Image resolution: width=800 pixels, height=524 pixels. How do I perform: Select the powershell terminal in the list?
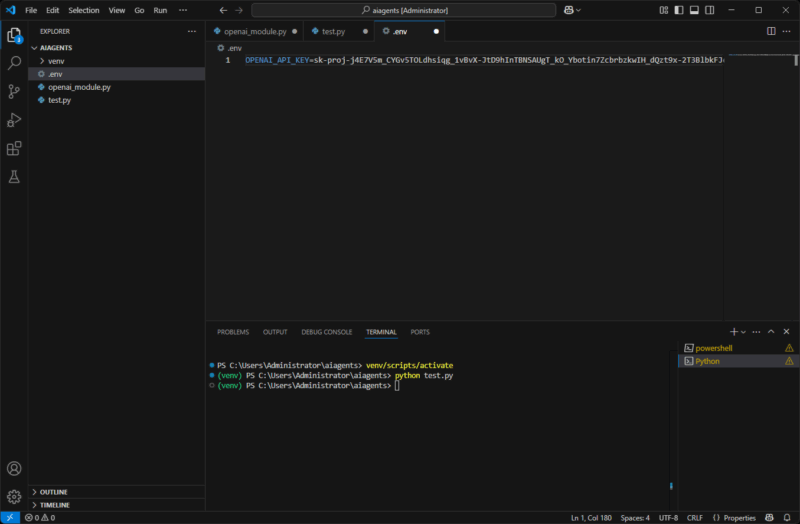(715, 348)
